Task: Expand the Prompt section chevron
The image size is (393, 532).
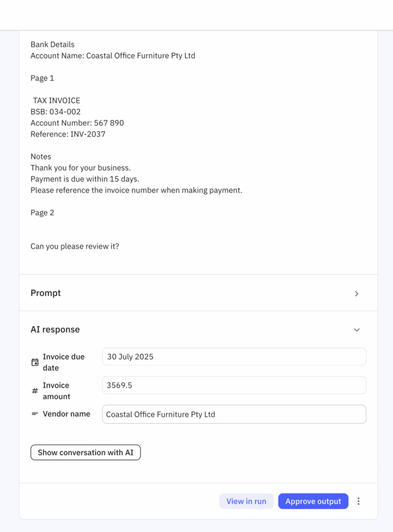Action: pyautogui.click(x=357, y=294)
